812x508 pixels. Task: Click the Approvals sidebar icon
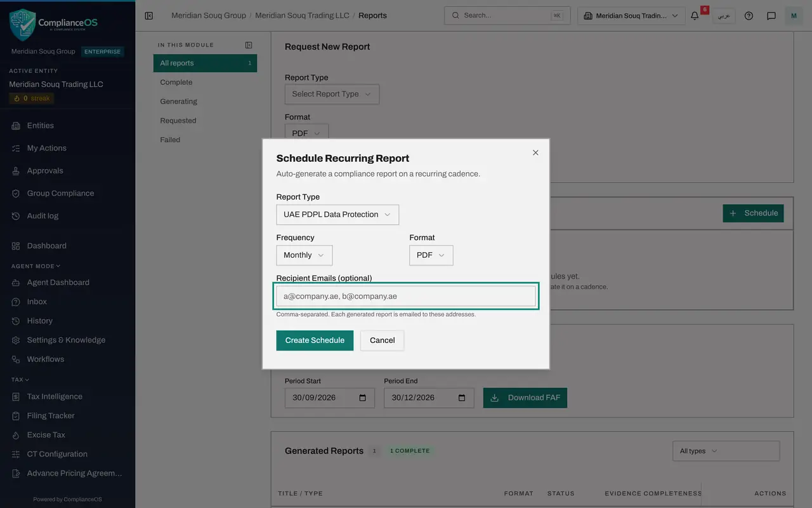coord(16,171)
